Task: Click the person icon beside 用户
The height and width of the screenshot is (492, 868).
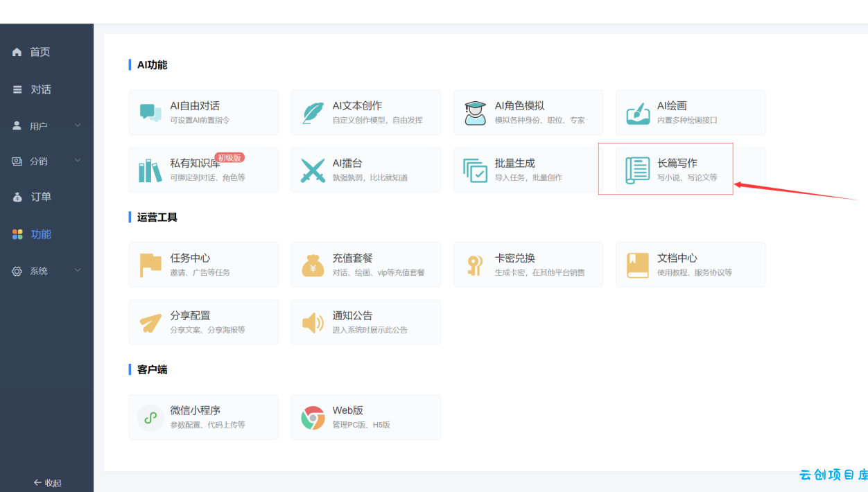Action: tap(17, 126)
